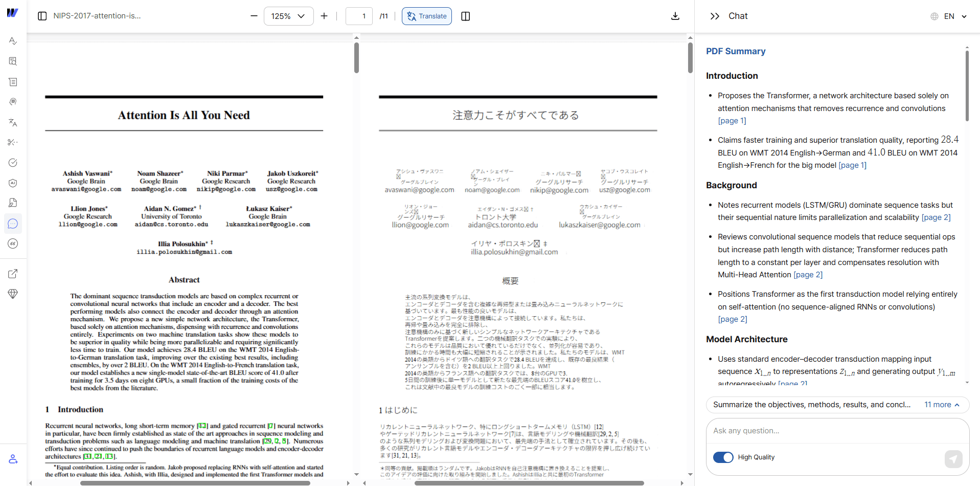Follow the [page 1] link under first Introduction bullet

(x=732, y=121)
